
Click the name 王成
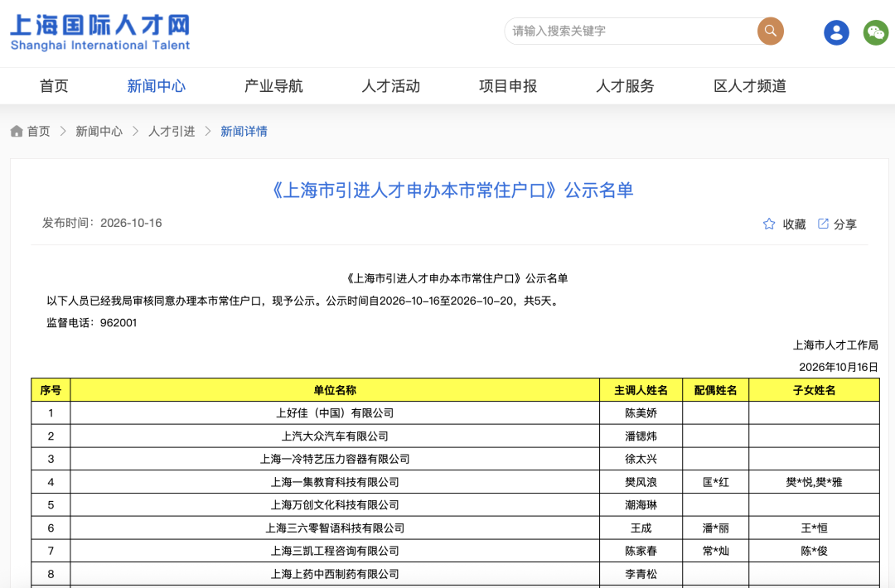click(x=641, y=528)
